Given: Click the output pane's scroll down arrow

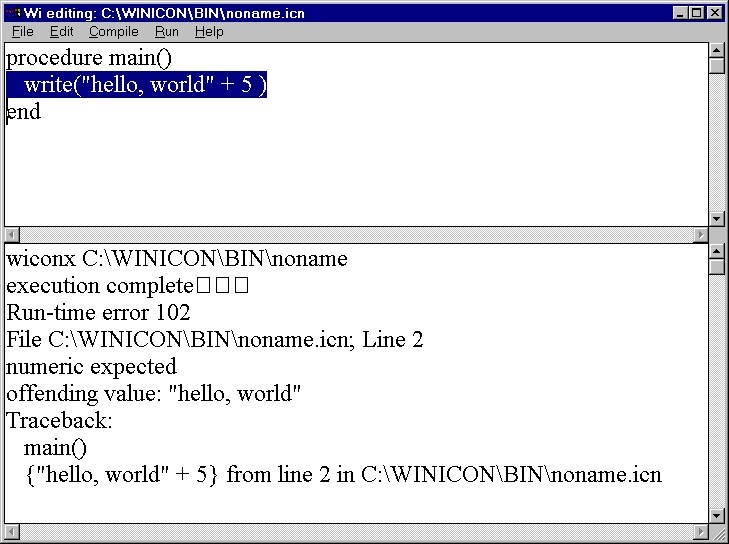Looking at the screenshot, I should pyautogui.click(x=716, y=515).
